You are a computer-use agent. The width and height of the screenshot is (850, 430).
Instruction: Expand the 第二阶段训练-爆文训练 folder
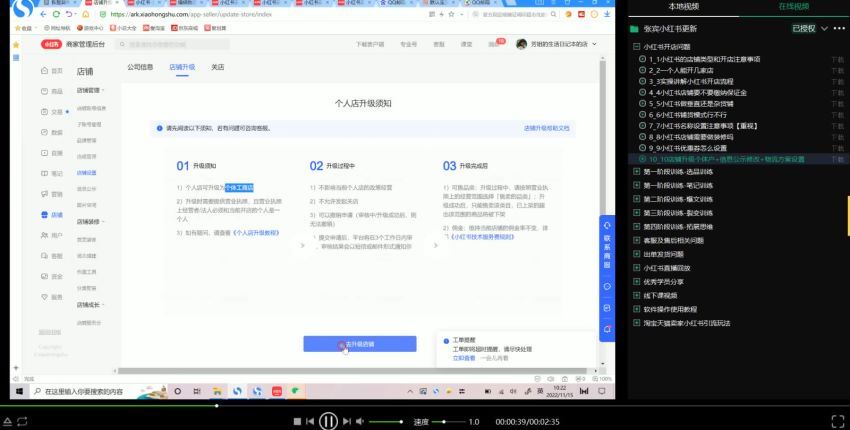point(636,199)
